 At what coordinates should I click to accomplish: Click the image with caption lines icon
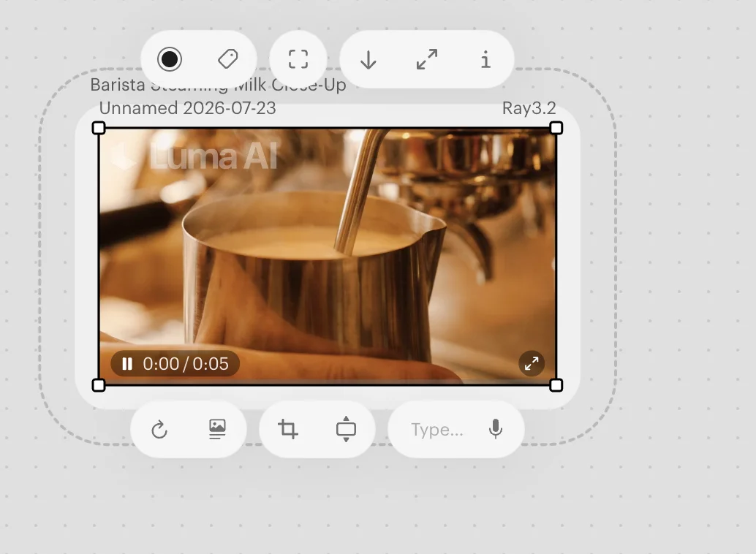click(x=217, y=429)
